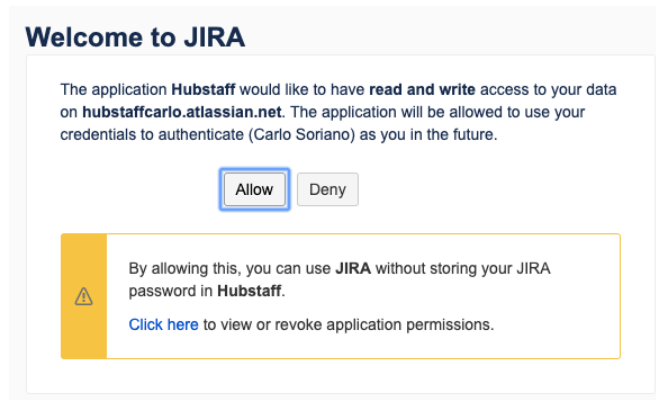Click the 'Welcome to JIRA' heading
The width and height of the screenshot is (656, 400).
tap(135, 37)
